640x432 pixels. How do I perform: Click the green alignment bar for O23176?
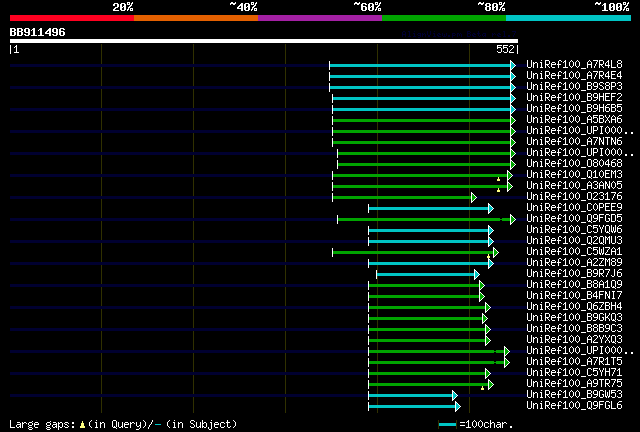(x=402, y=198)
